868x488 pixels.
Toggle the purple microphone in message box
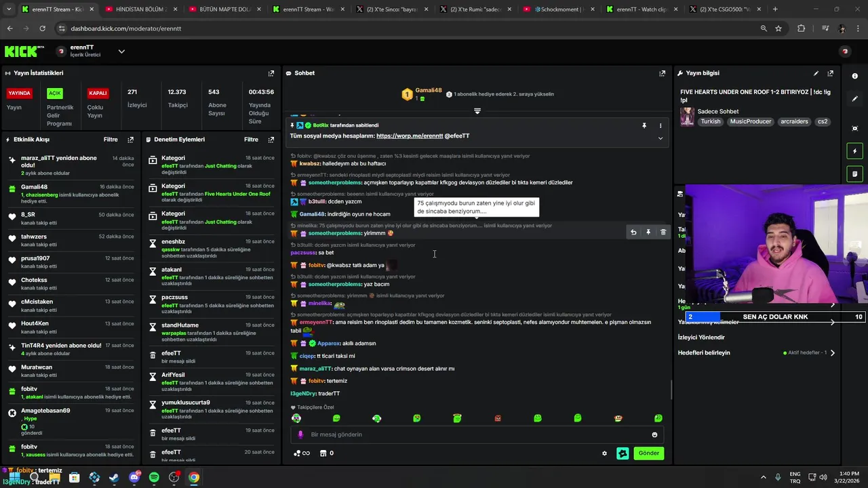pos(301,434)
